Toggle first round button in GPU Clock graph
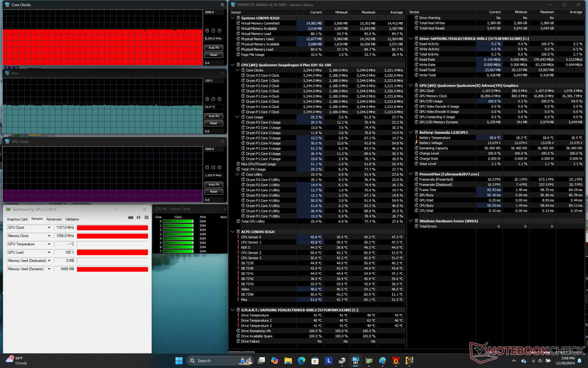 pyautogui.click(x=207, y=167)
